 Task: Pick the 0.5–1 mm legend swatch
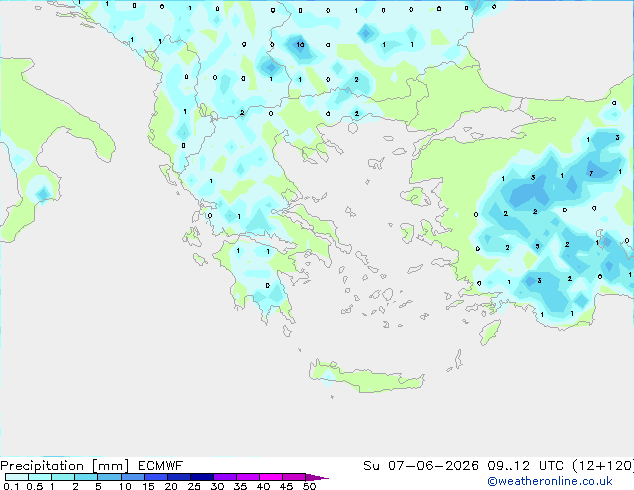pos(40,477)
